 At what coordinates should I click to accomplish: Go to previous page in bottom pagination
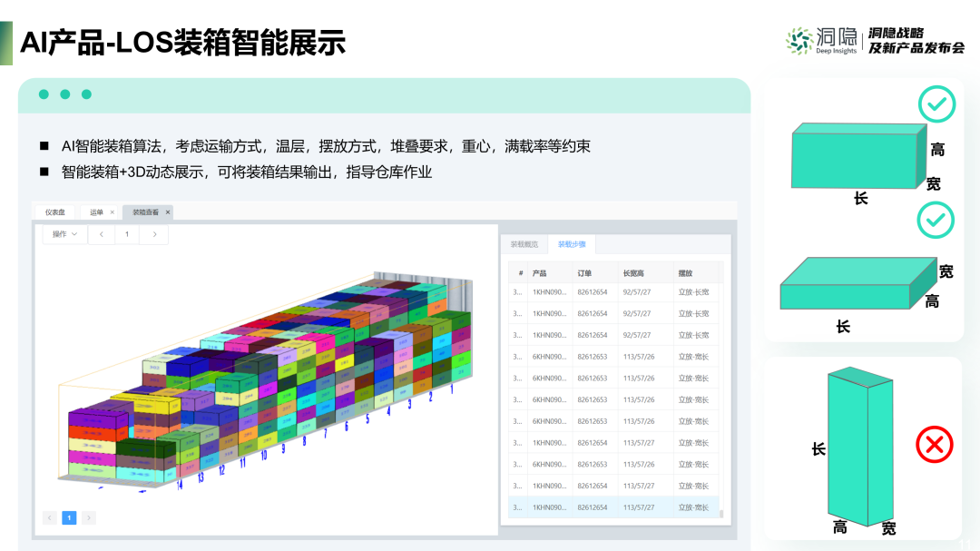click(49, 517)
